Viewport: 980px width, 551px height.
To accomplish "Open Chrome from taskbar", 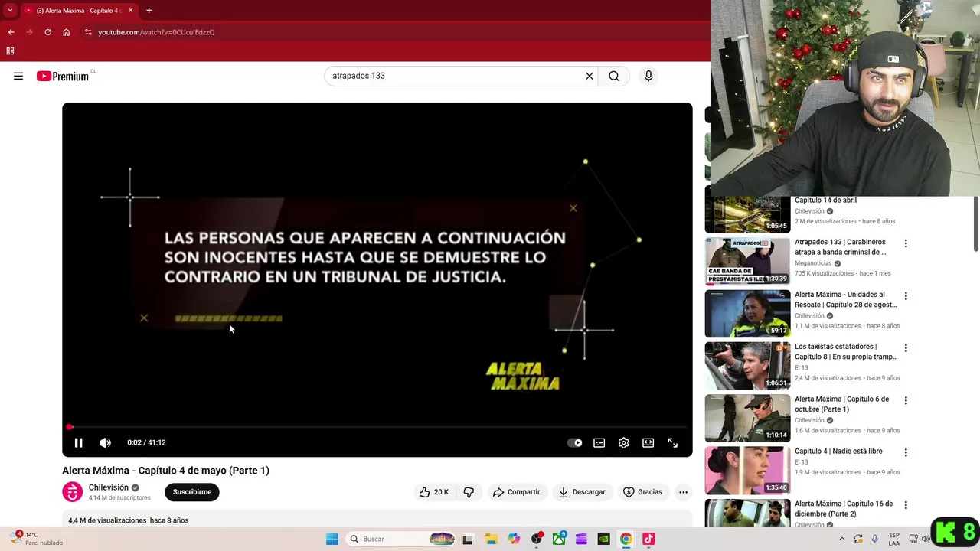I will (x=626, y=539).
